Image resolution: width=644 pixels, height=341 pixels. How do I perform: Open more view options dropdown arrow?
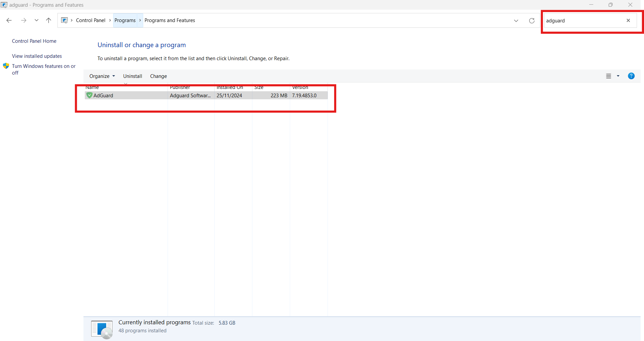618,76
